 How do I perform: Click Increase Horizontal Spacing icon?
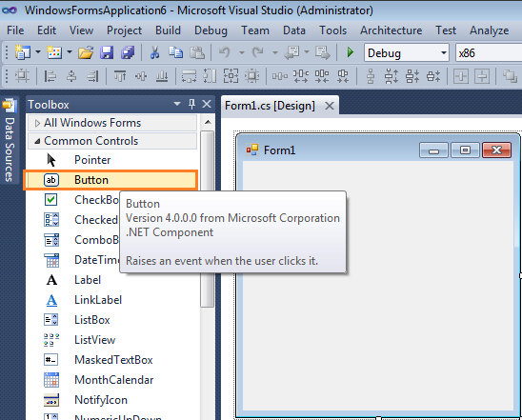pos(301,76)
